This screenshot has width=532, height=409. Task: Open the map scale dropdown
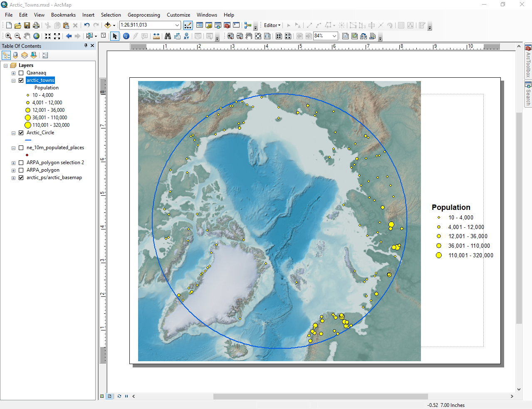pos(177,25)
